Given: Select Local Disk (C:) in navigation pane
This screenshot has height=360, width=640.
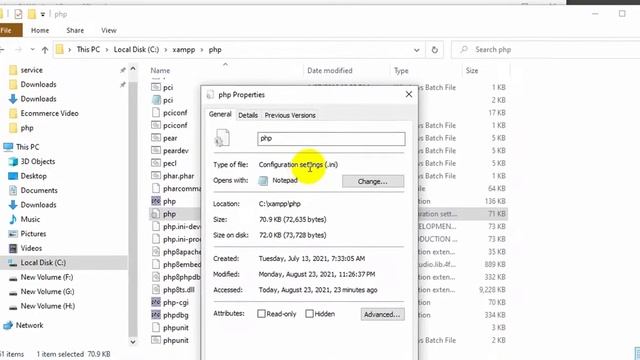Looking at the screenshot, I should click(43, 263).
